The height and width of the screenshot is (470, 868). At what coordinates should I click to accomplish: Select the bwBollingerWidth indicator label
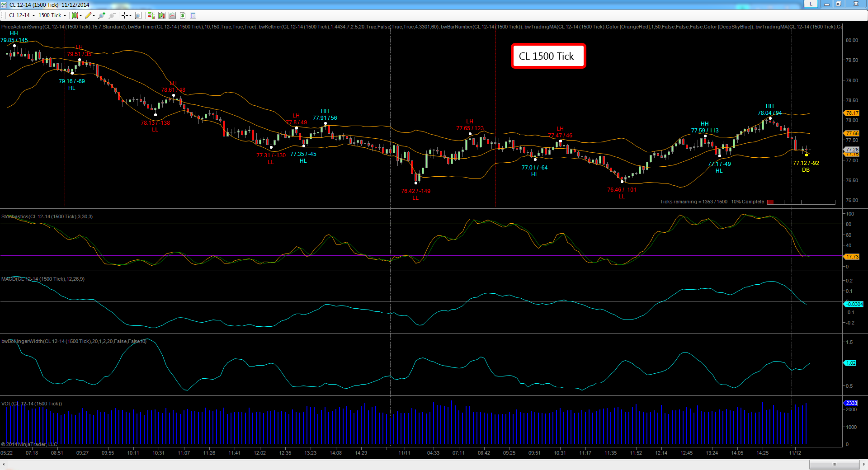(x=74, y=341)
